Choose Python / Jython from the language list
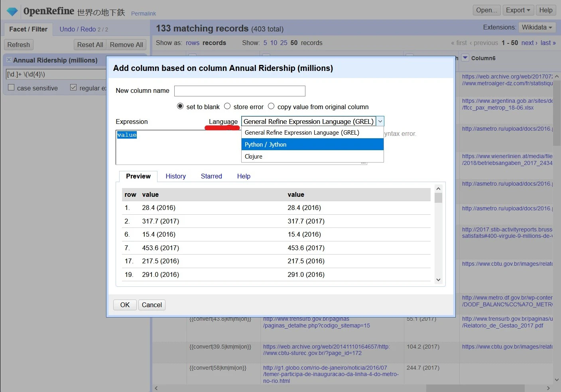This screenshot has height=392, width=561. (313, 145)
